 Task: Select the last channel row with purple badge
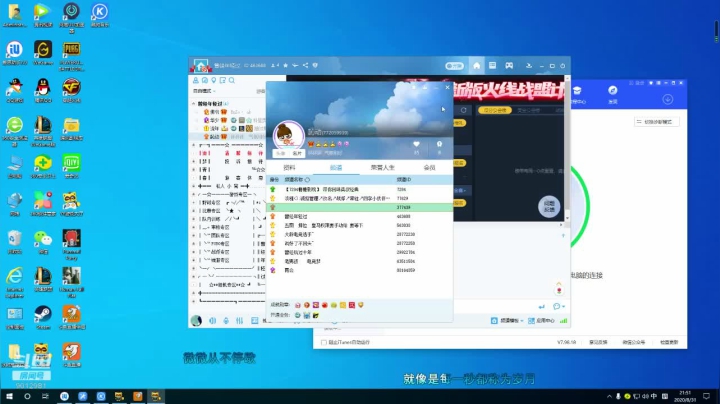coord(359,270)
